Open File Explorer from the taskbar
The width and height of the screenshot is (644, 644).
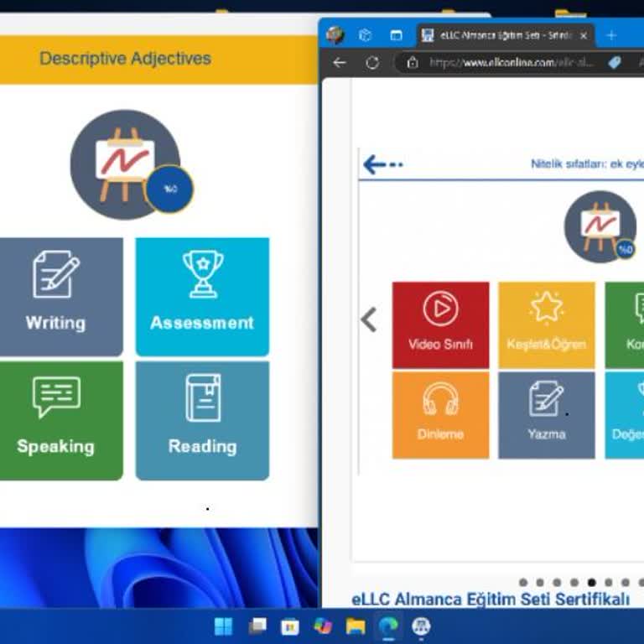click(x=356, y=626)
